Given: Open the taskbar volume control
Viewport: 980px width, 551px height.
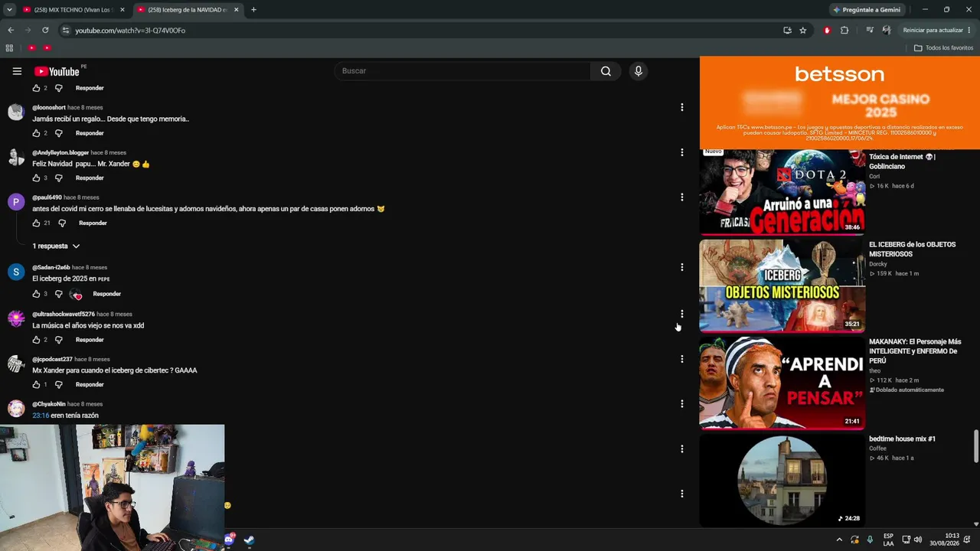Looking at the screenshot, I should click(x=917, y=540).
